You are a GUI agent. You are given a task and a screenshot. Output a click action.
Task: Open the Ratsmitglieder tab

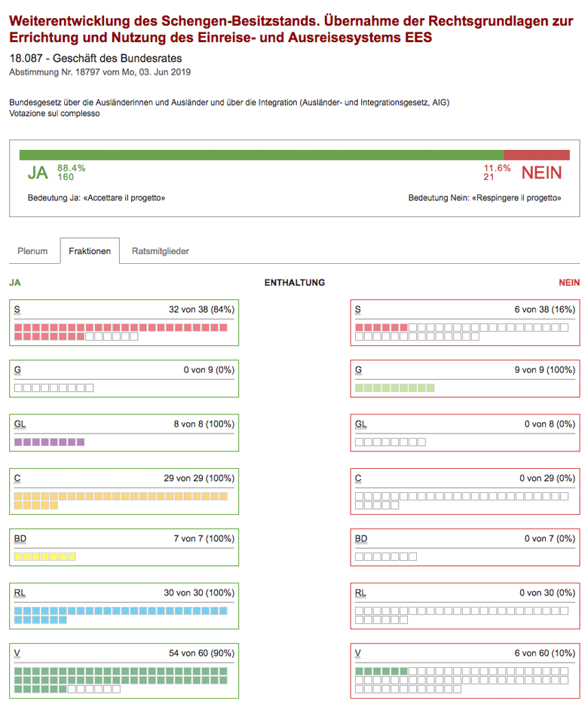tap(160, 251)
